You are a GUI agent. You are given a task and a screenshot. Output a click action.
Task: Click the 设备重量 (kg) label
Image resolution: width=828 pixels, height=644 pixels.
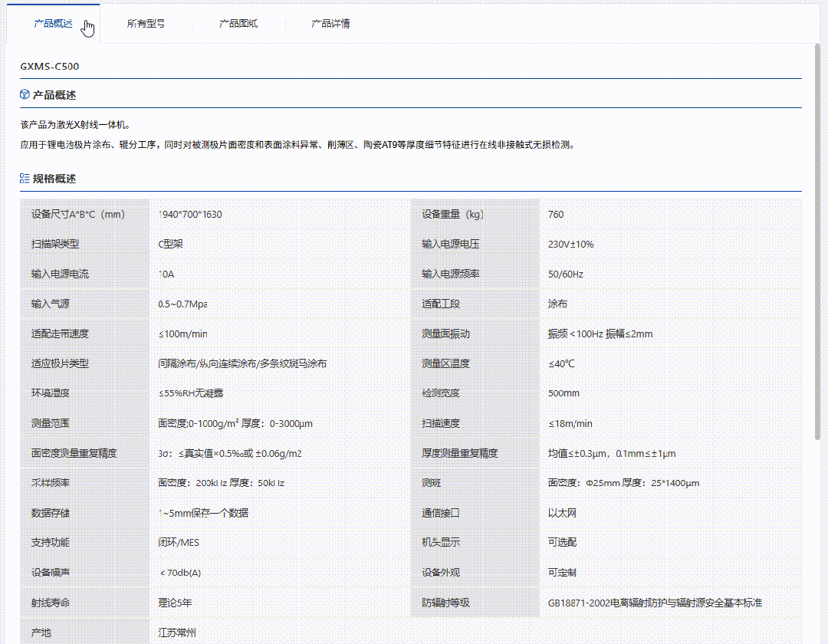452,215
